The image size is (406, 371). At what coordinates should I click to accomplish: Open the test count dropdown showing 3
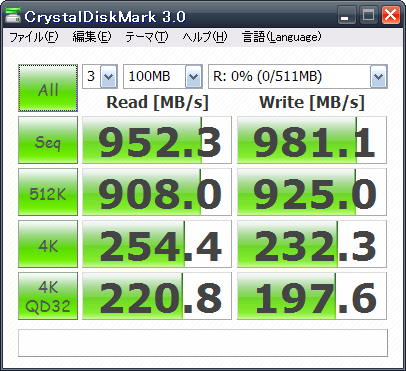[x=100, y=77]
